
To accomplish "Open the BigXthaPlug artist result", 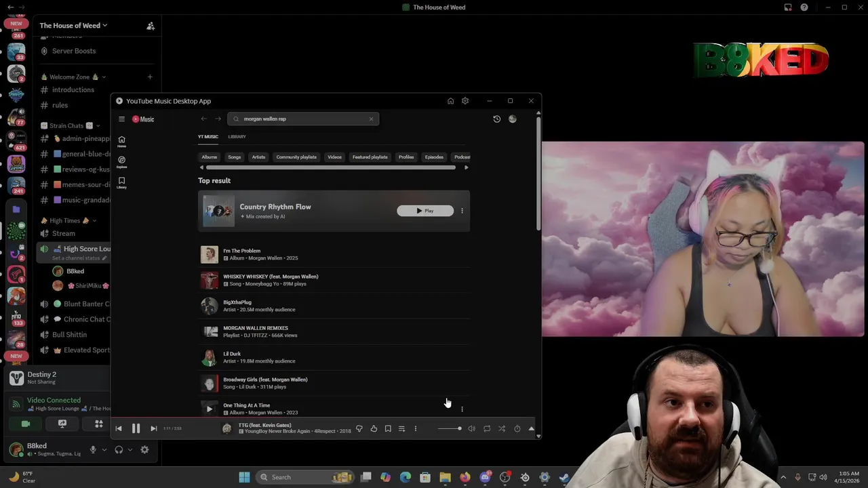I will tap(334, 306).
